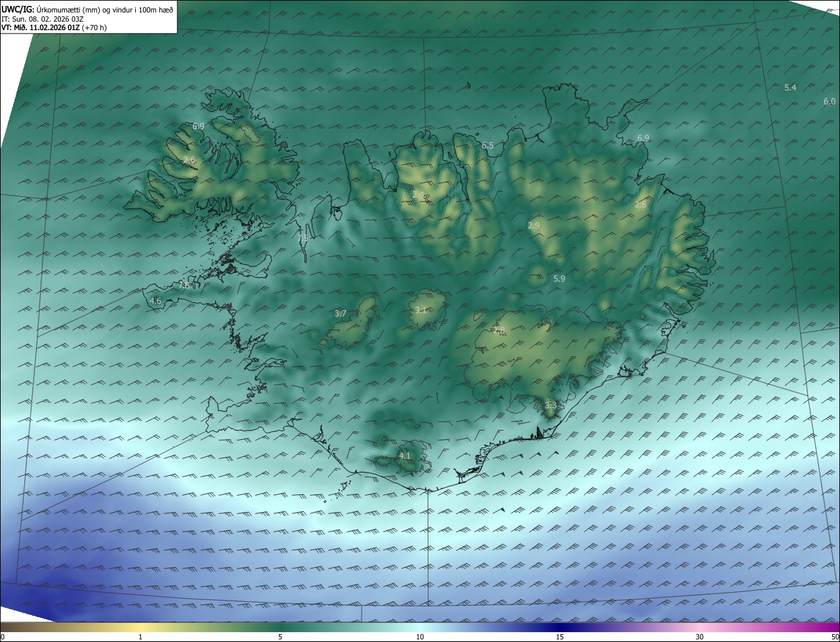Click the 4.1 value label
Image resolution: width=840 pixels, height=642 pixels.
point(405,456)
